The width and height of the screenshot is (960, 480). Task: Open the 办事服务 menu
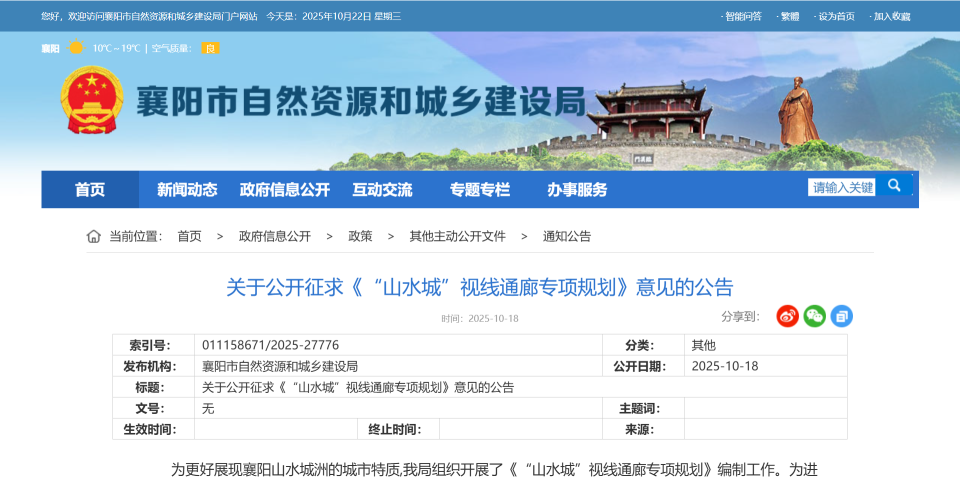click(577, 190)
